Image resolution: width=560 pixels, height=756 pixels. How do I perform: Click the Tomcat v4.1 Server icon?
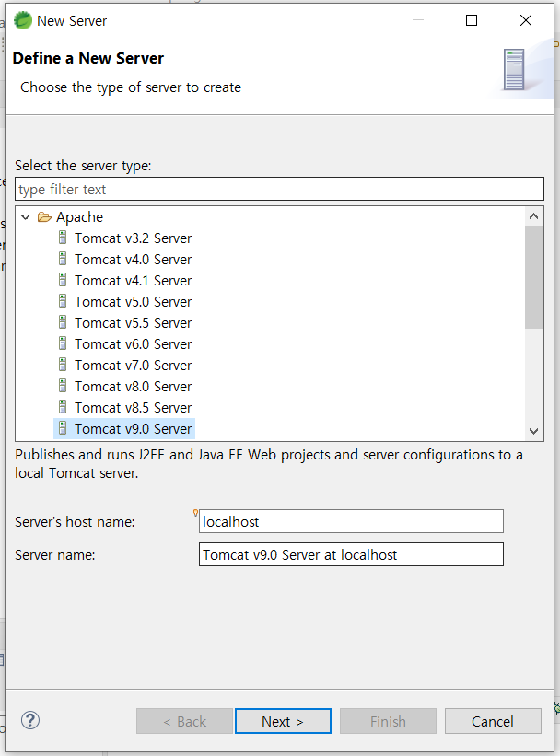click(63, 280)
